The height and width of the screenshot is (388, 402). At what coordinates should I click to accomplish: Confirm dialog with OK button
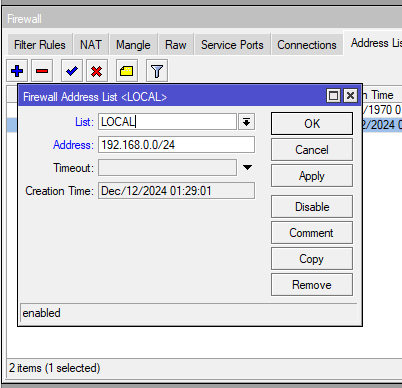[x=312, y=124]
